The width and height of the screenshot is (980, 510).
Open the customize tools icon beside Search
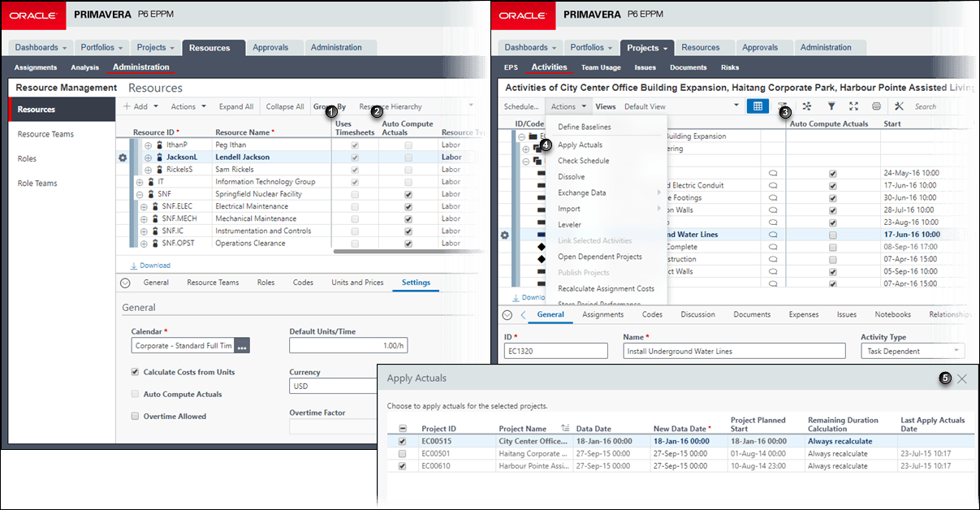point(899,106)
